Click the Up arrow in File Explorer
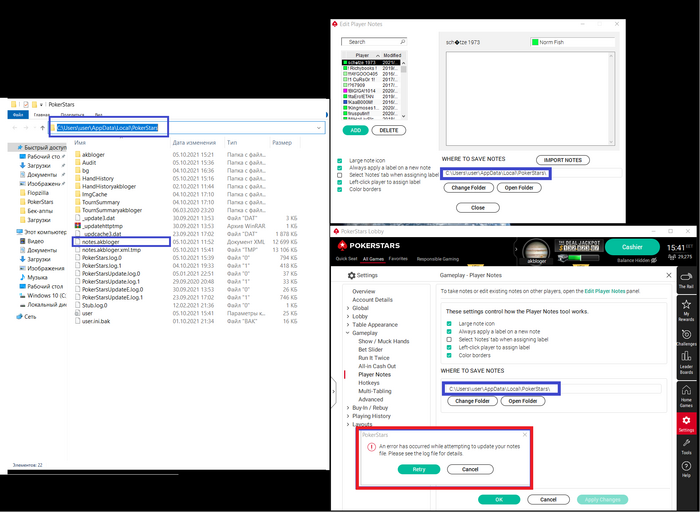The height and width of the screenshot is (512, 700). 42,128
